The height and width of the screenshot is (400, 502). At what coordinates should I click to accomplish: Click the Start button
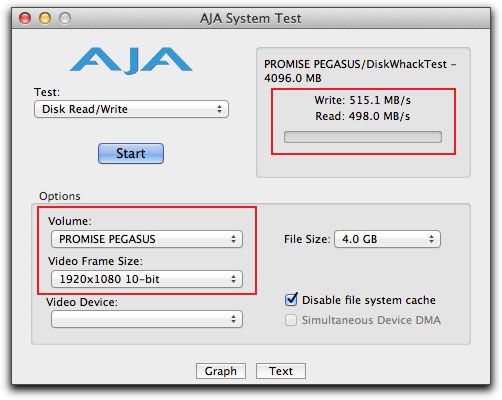[131, 153]
